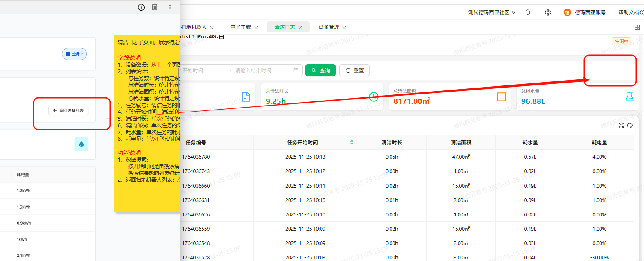644x261 pixels.
Task: Click the grid layout icon beside tabs
Action: point(637,27)
